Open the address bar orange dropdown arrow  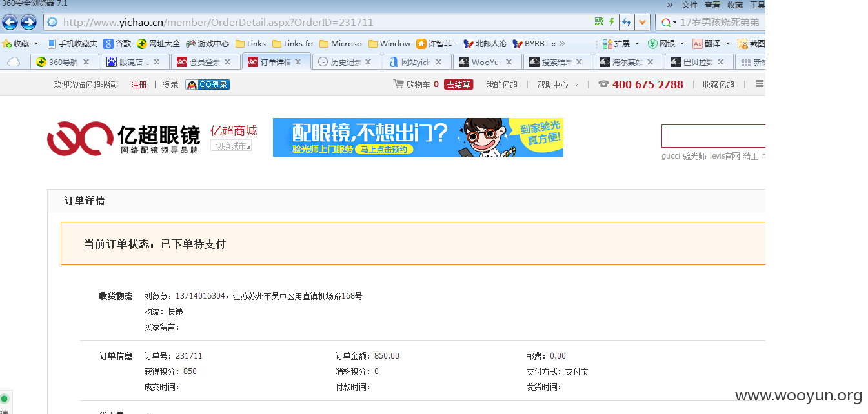pyautogui.click(x=641, y=23)
